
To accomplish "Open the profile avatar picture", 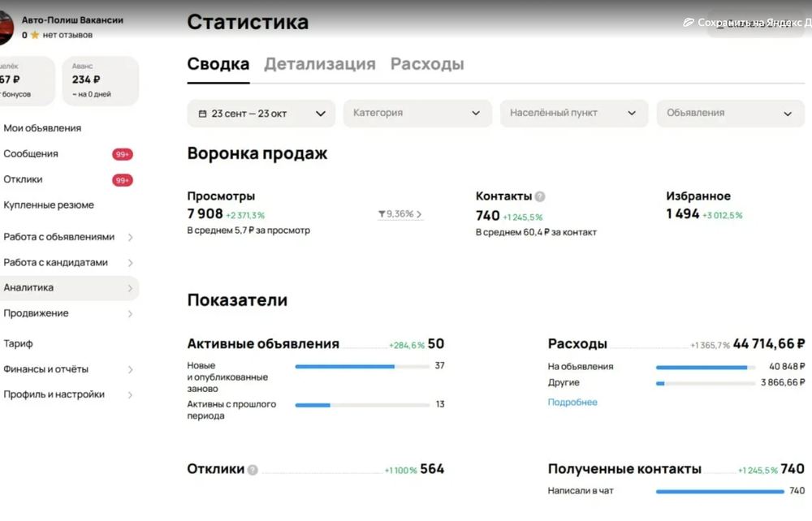I will [x=5, y=28].
